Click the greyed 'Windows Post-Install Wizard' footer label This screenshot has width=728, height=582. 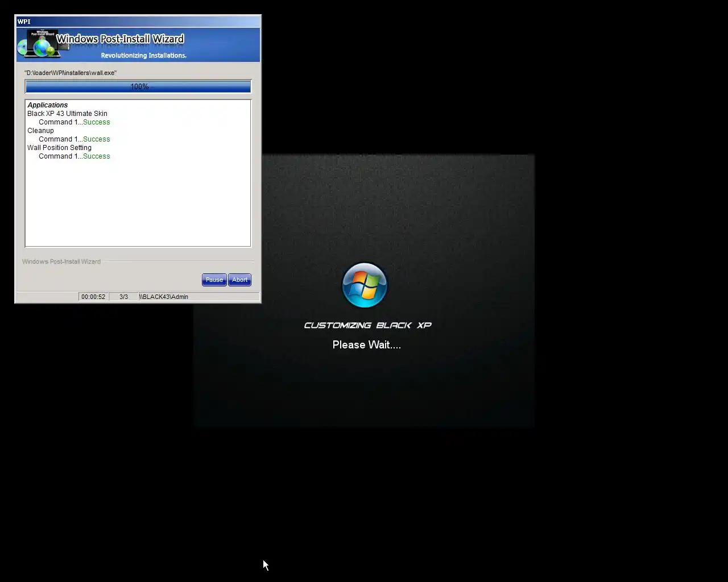tap(61, 261)
